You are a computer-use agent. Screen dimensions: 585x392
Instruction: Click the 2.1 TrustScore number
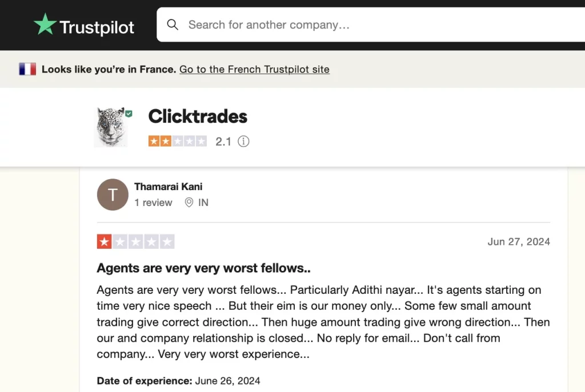[223, 142]
